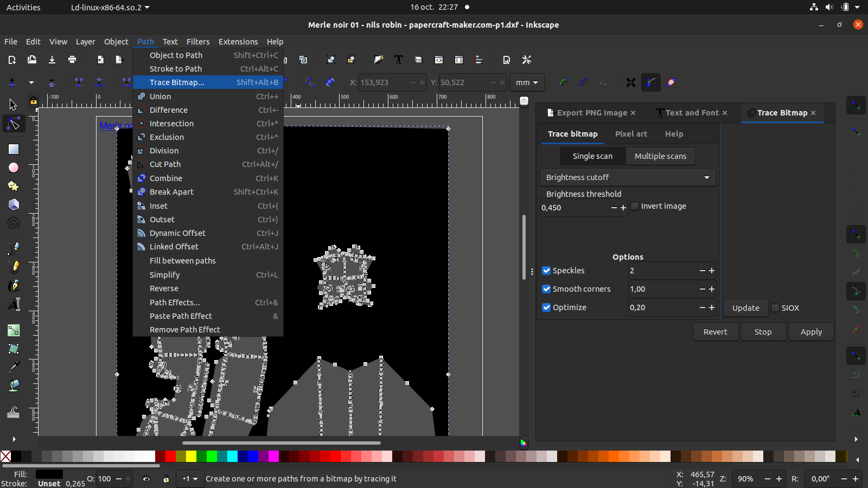
Task: Click the horizontal canvas scrollbar
Action: [x=281, y=443]
